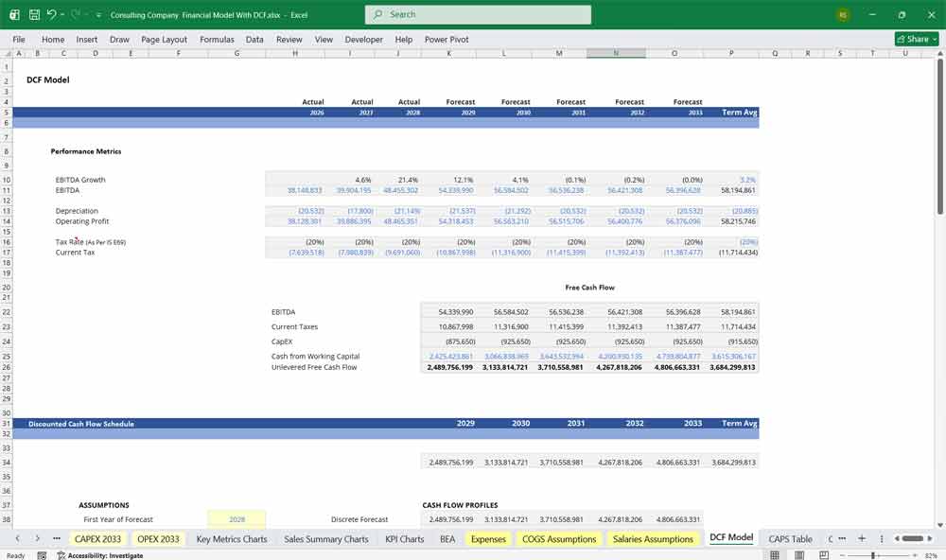Show all sheets via the ellipsis control
This screenshot has width=946, height=560.
tap(57, 538)
